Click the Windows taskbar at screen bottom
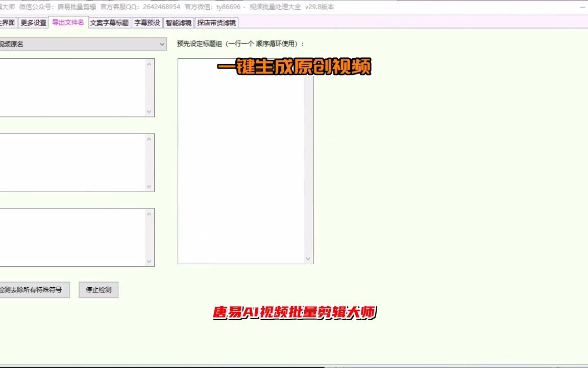Screen dimensions: 588x368 point(294,366)
